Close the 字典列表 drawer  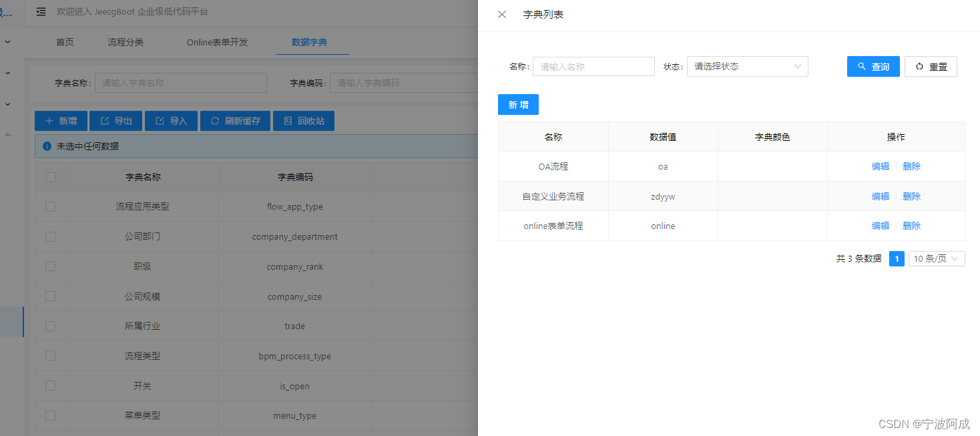pyautogui.click(x=501, y=14)
